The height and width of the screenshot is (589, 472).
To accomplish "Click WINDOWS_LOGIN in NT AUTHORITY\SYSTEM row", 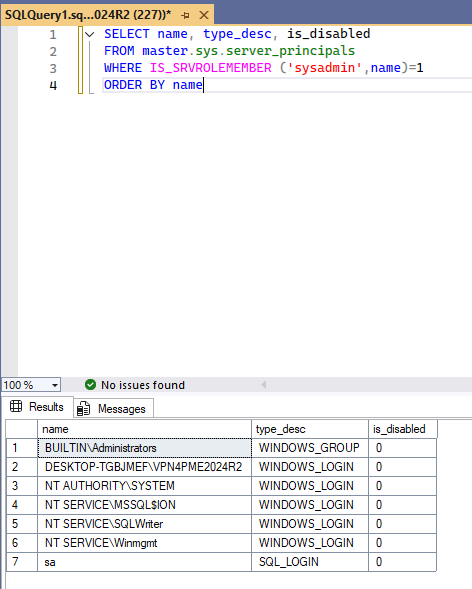I will 310,486.
